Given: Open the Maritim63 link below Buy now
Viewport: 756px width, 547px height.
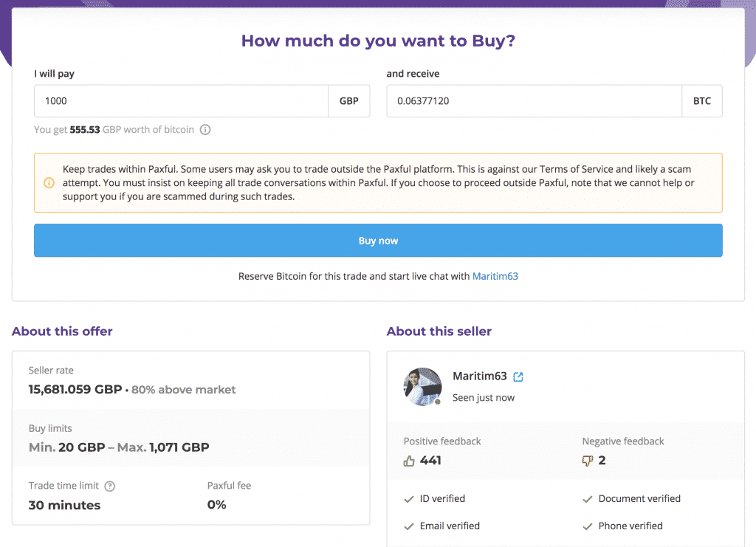Looking at the screenshot, I should [495, 276].
